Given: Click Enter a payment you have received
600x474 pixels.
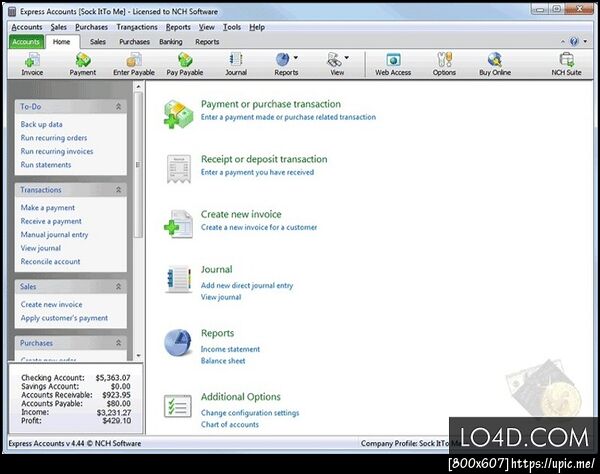Looking at the screenshot, I should point(258,172).
